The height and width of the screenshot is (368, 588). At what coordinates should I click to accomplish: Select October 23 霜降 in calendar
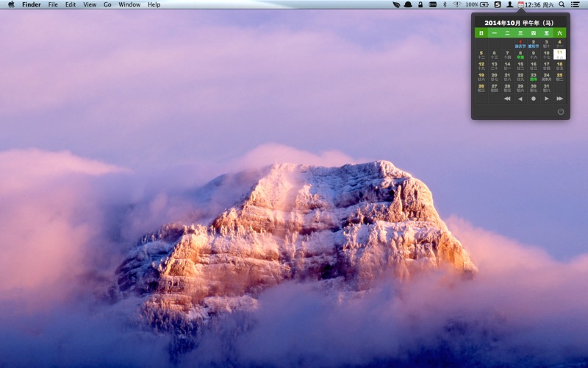(534, 77)
